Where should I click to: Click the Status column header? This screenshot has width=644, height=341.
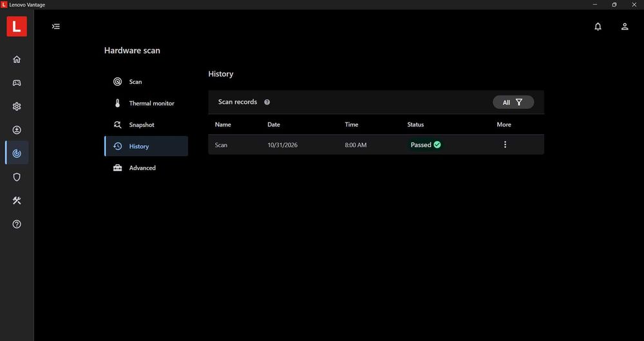[415, 124]
